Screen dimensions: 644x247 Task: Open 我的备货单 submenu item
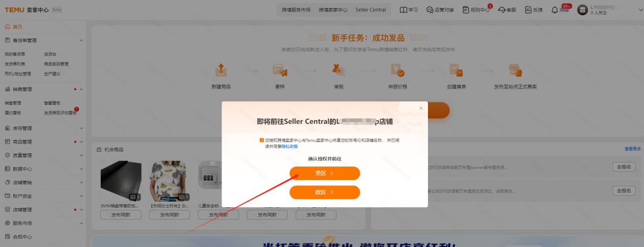pyautogui.click(x=15, y=54)
